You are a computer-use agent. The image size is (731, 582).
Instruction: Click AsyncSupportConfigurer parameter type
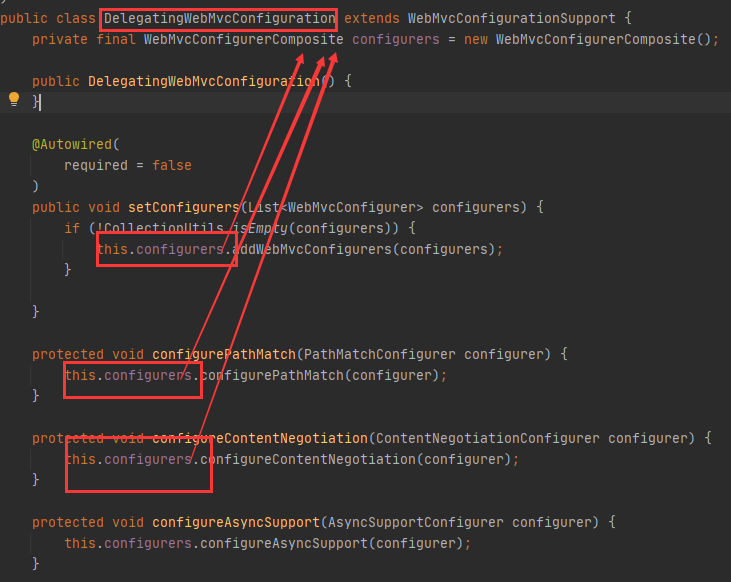415,522
